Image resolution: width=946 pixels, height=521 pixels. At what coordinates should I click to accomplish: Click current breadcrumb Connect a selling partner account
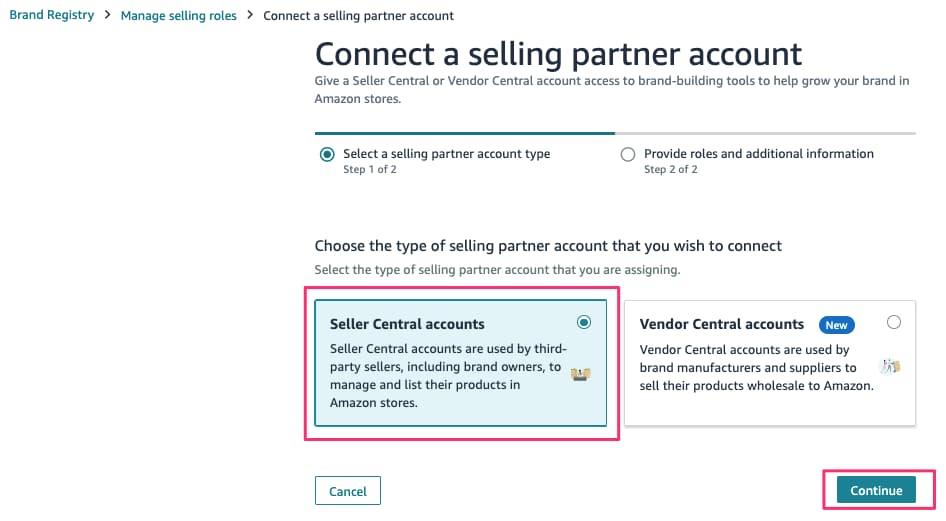(x=358, y=16)
